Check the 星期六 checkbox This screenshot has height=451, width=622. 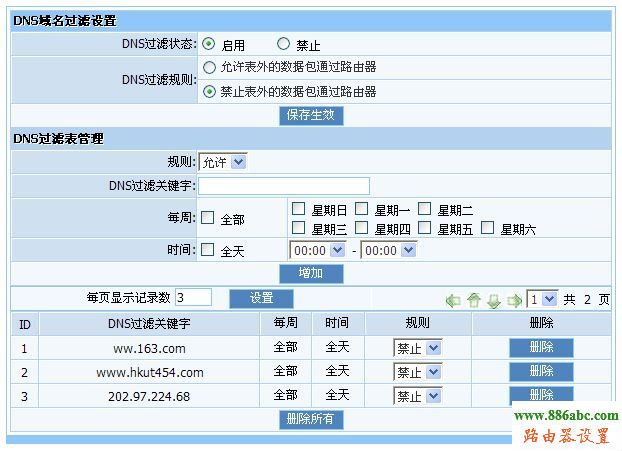[x=487, y=228]
